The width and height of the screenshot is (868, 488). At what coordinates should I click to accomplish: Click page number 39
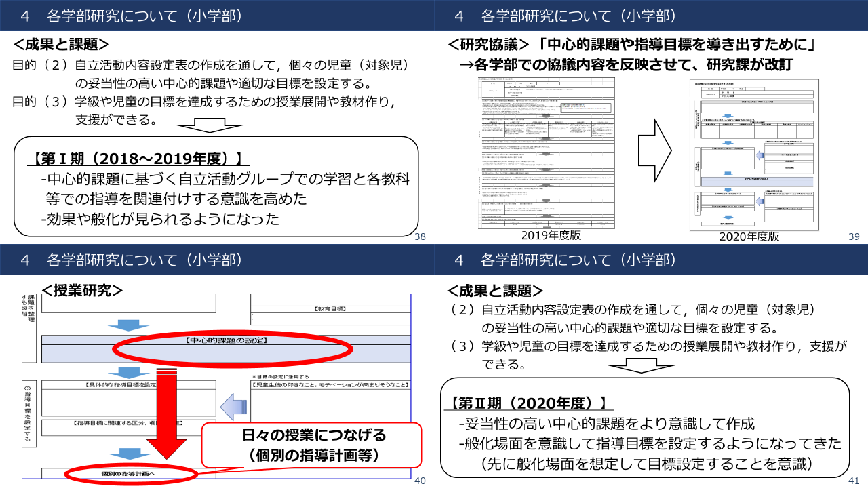pos(854,237)
